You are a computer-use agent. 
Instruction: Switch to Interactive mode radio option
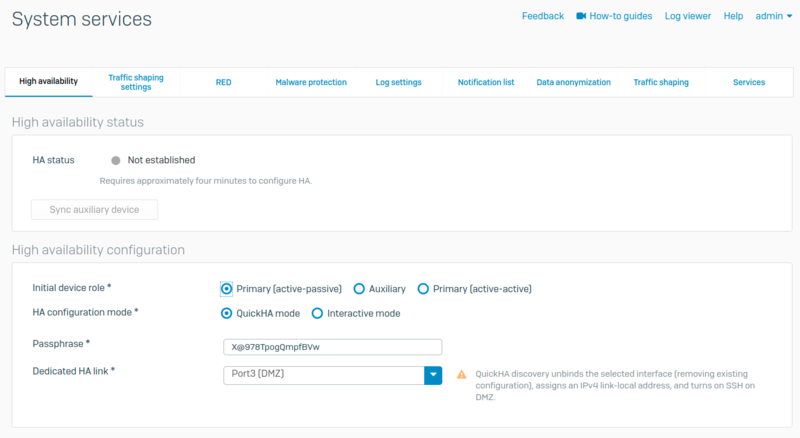(318, 313)
